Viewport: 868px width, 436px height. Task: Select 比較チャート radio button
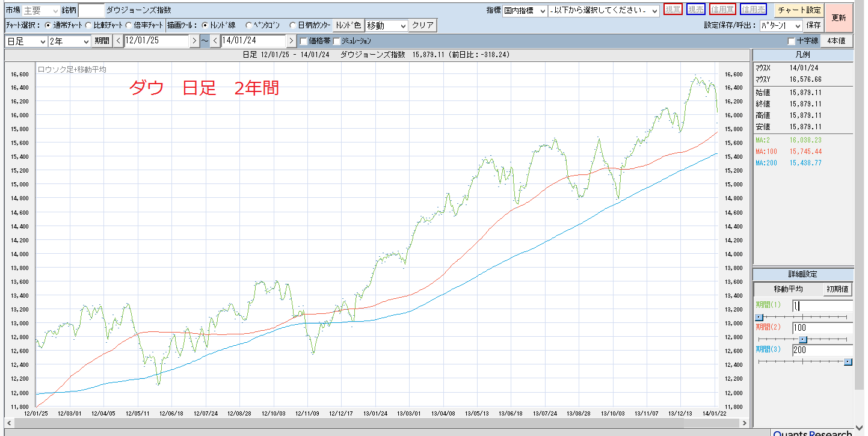click(88, 26)
